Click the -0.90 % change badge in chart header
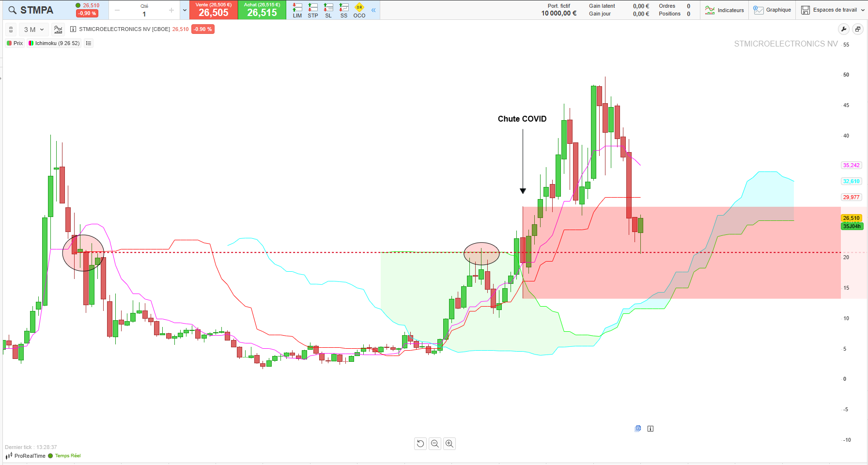 (x=203, y=29)
